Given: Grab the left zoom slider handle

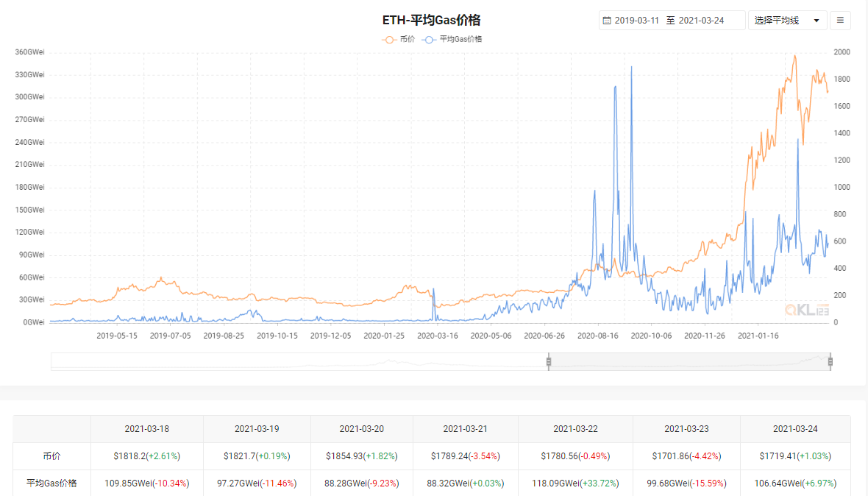Looking at the screenshot, I should tap(549, 361).
